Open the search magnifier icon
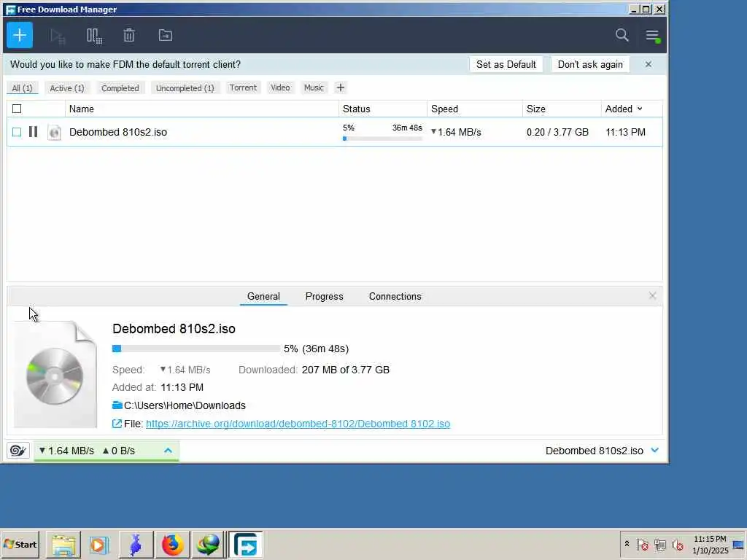This screenshot has width=747, height=560. tap(622, 35)
